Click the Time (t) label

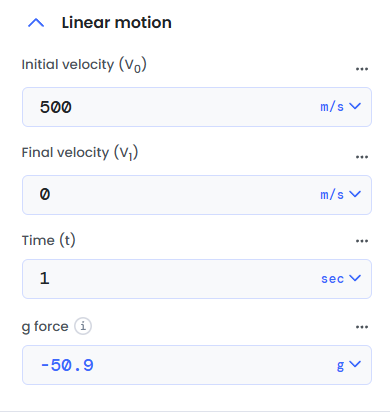pos(49,240)
